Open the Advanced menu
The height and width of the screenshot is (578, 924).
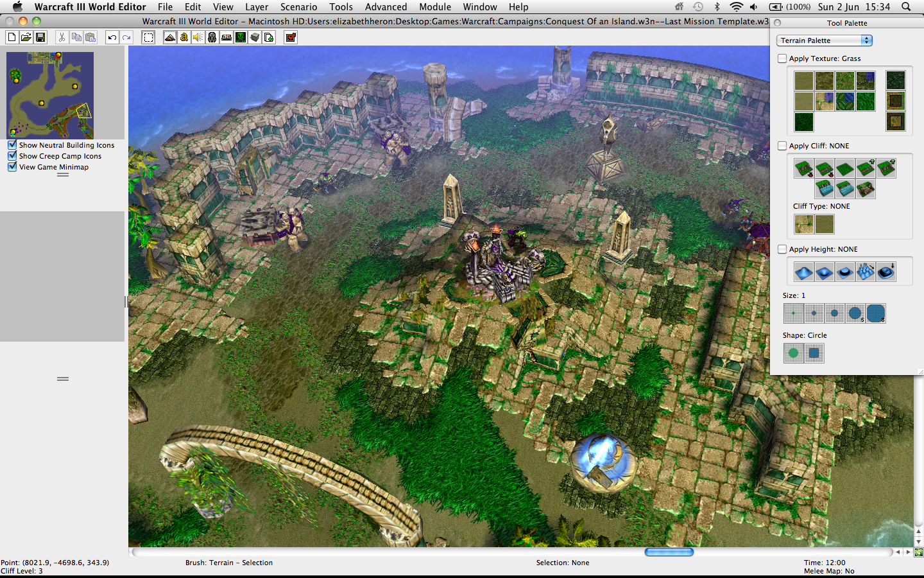[x=386, y=7]
